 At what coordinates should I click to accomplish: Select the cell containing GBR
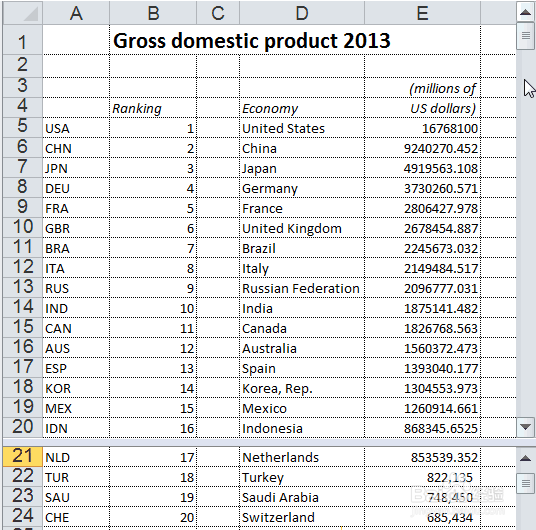76,228
